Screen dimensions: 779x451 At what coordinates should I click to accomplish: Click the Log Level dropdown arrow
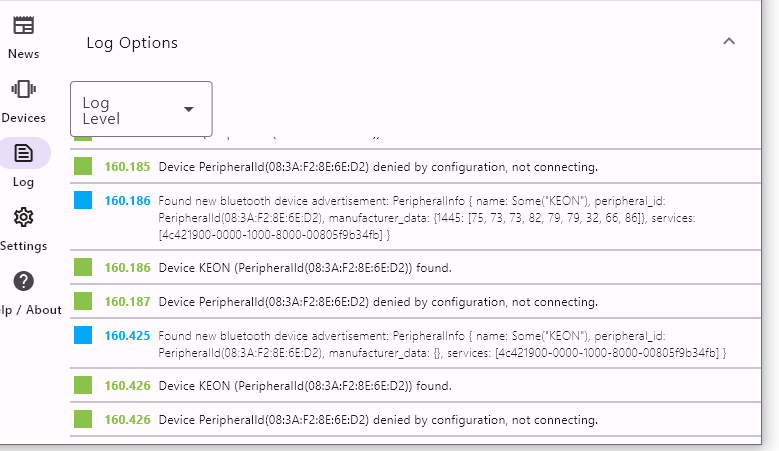point(189,109)
